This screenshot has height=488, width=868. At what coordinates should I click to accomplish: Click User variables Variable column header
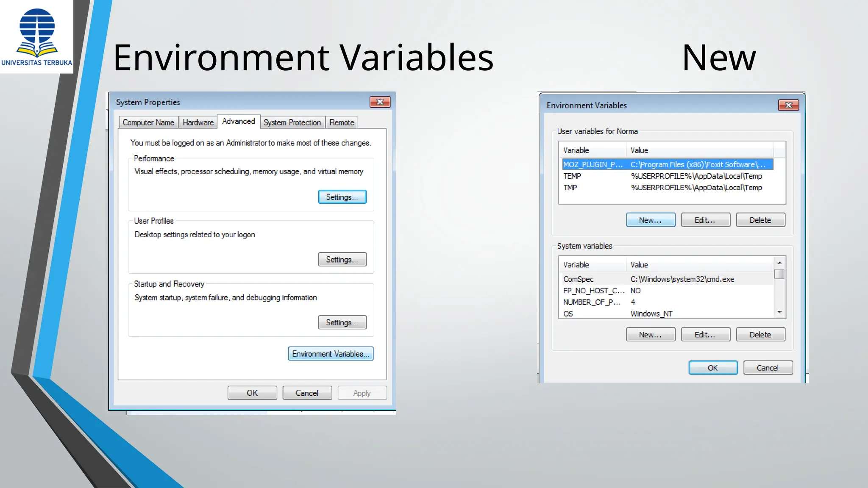point(593,150)
